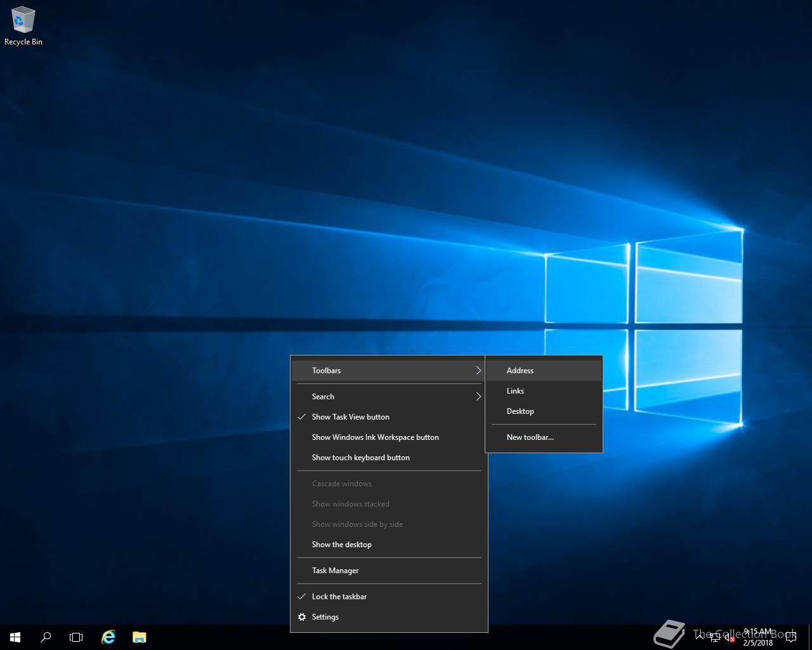
Task: Click the Settings gear icon in menu
Action: coord(302,617)
